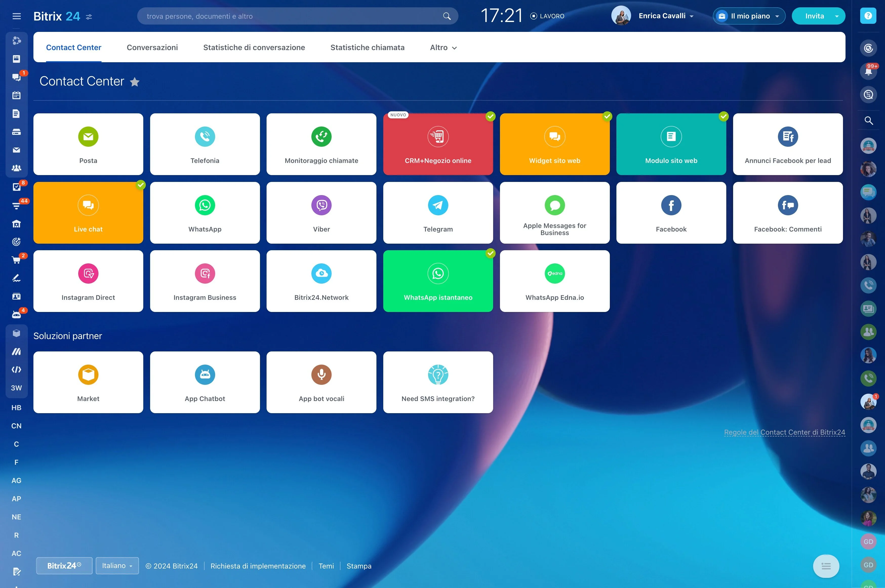Open the Posta channel tile
Screen dimensions: 885x588
tap(88, 144)
